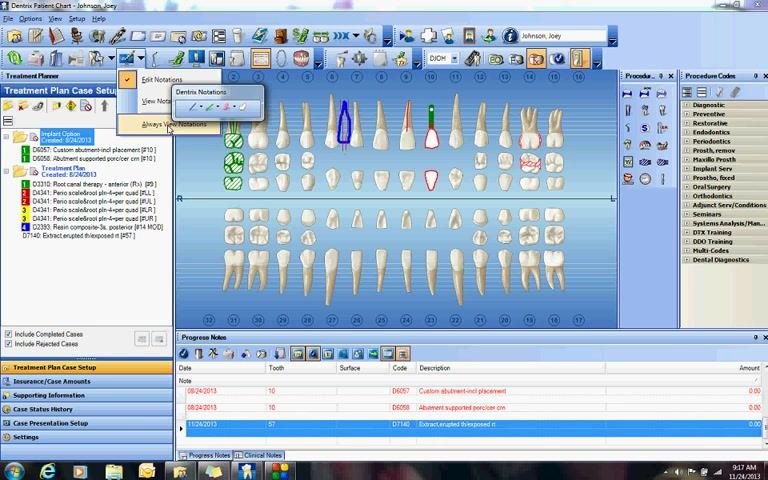Click the blue 'S' sealant procedure button
This screenshot has height=480, width=768.
click(645, 128)
